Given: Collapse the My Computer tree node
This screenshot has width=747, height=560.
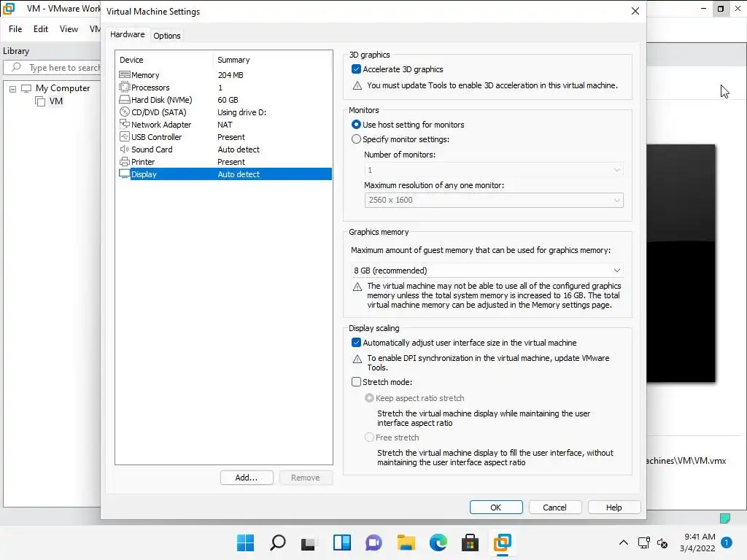Looking at the screenshot, I should [x=13, y=88].
